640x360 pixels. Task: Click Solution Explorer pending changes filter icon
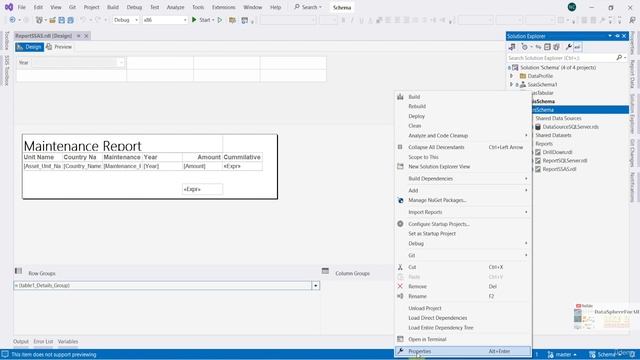525,47
